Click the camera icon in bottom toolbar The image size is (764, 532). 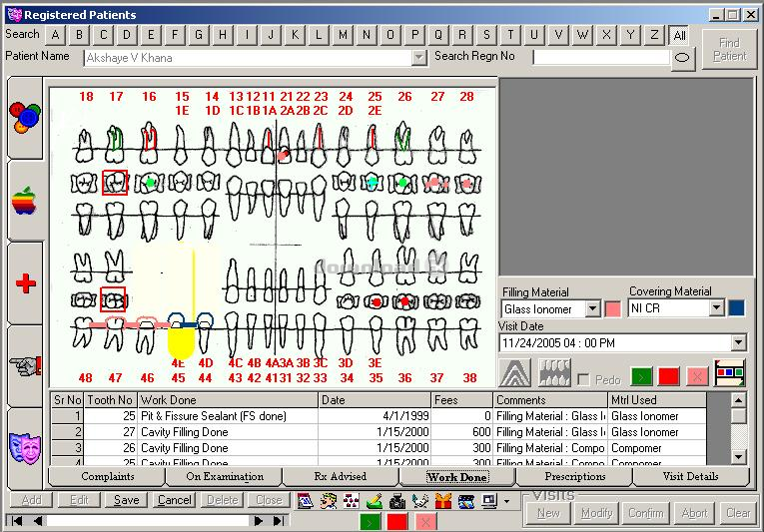point(397,501)
